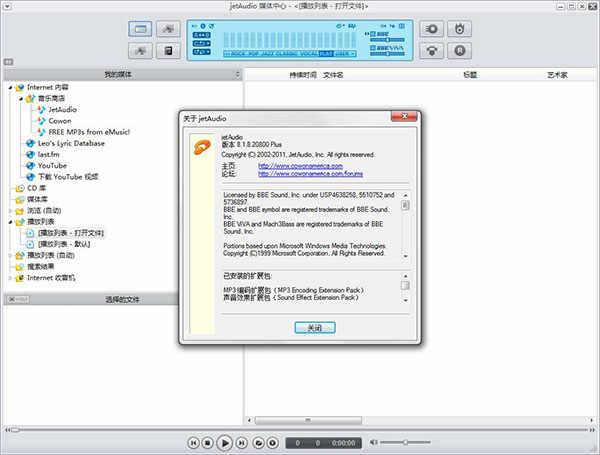Image resolution: width=600 pixels, height=455 pixels.
Task: Expand the 浏览 (自动) tree node
Action: click(x=10, y=211)
